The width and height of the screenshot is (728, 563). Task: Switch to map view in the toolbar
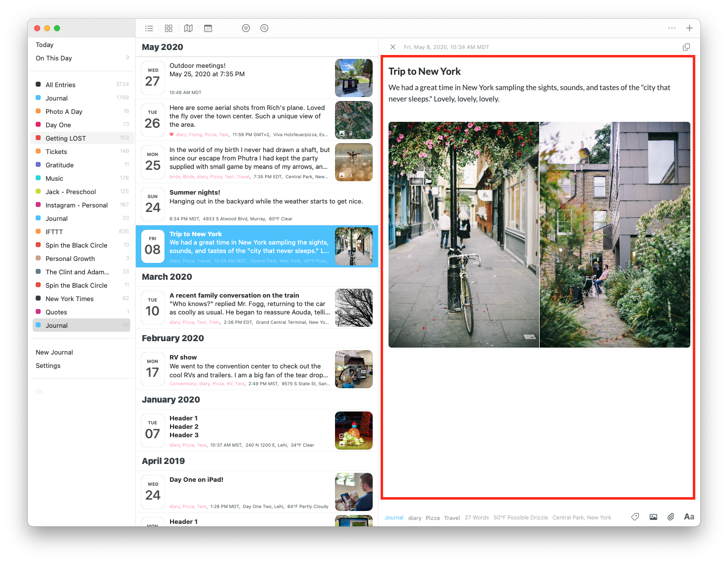point(188,28)
